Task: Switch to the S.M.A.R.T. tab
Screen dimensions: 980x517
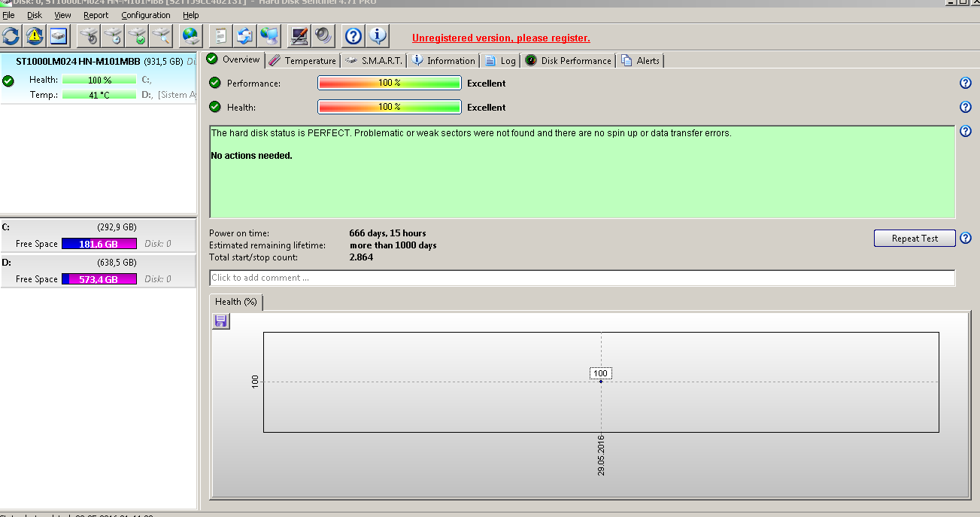Action: 374,60
